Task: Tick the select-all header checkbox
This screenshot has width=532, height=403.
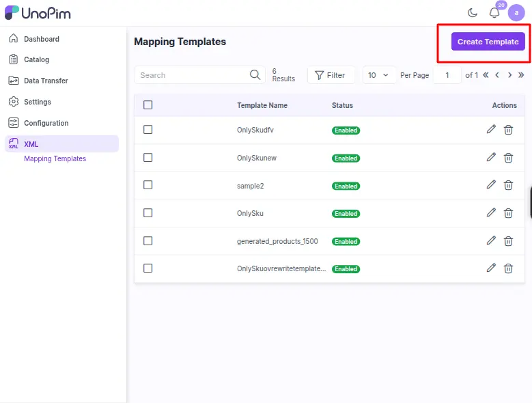Action: pyautogui.click(x=148, y=105)
